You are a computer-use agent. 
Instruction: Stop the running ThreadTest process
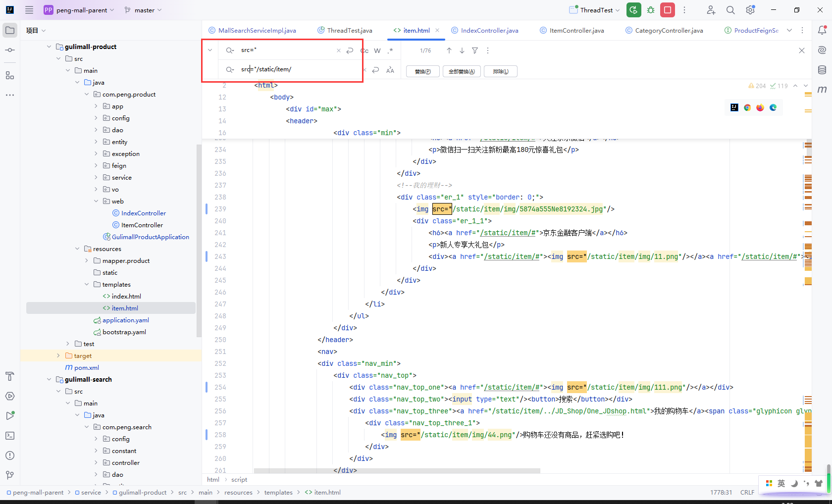[x=668, y=10]
